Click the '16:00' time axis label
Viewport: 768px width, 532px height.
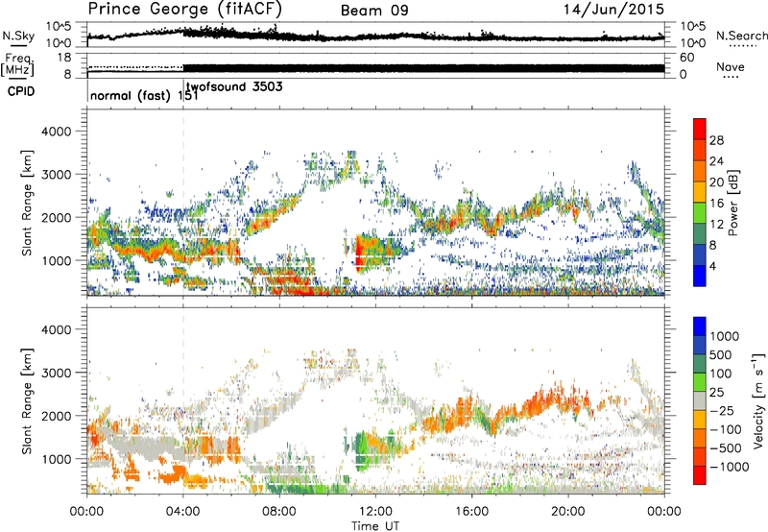click(471, 512)
